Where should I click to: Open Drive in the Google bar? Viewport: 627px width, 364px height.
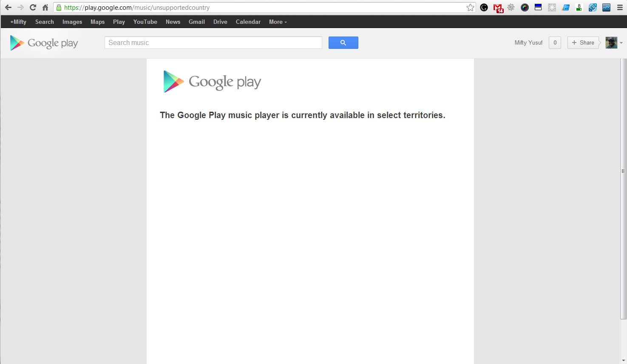pos(220,22)
